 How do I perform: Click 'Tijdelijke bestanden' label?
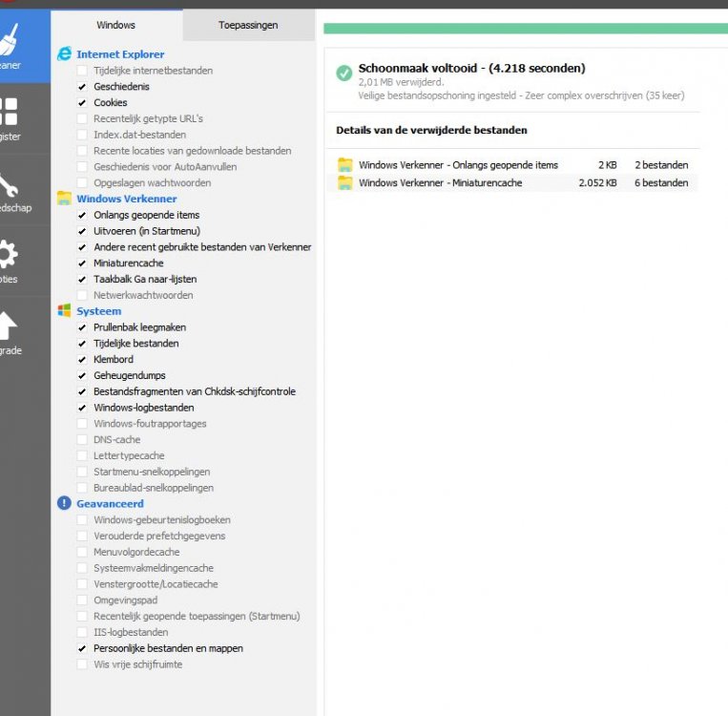point(136,344)
